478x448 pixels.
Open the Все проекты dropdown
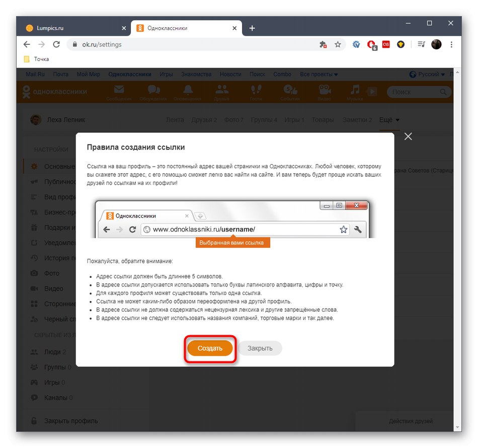[x=317, y=74]
